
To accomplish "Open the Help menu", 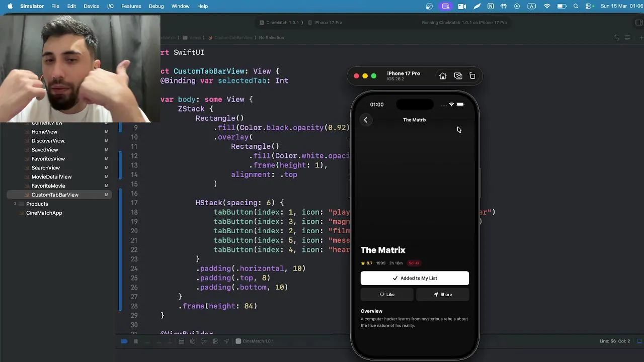I will pos(202,6).
